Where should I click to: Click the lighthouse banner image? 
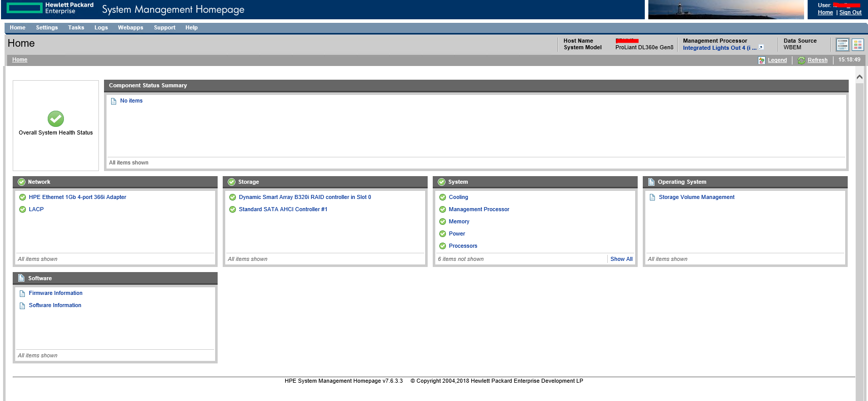726,10
